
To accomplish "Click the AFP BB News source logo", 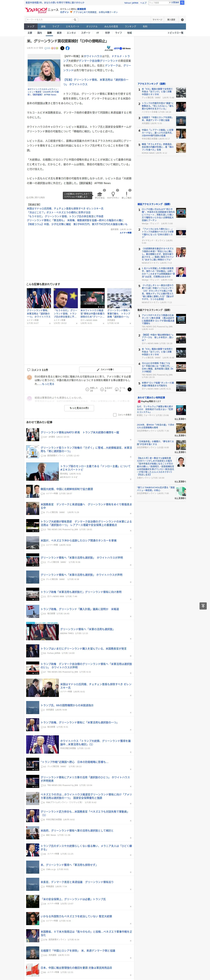I will point(122,49).
